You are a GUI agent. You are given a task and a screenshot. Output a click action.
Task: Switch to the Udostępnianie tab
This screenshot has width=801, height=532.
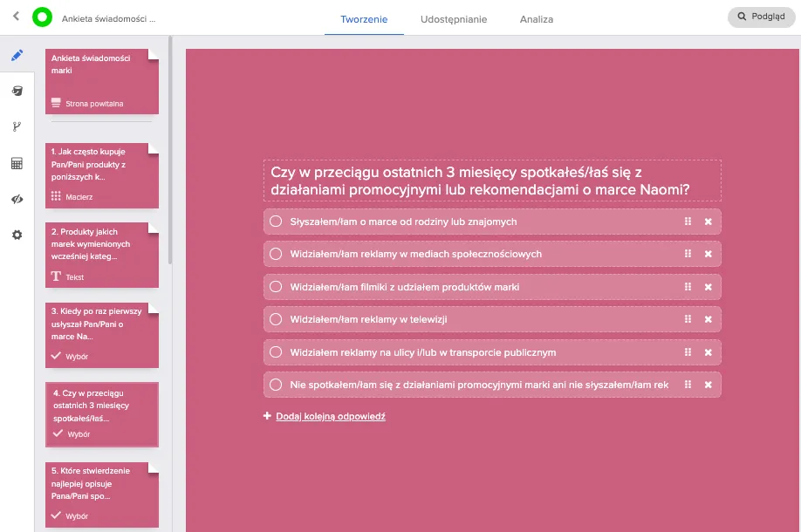point(454,19)
